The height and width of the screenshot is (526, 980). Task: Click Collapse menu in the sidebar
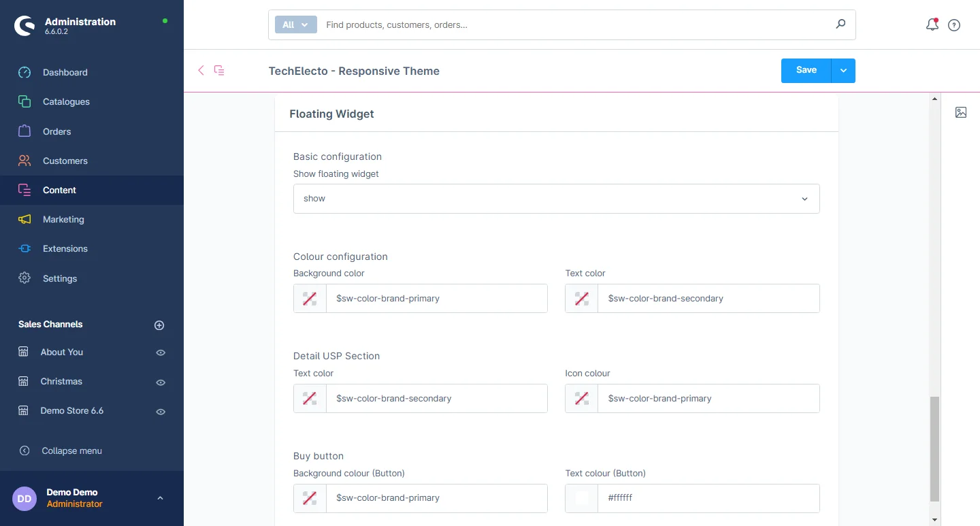71,450
